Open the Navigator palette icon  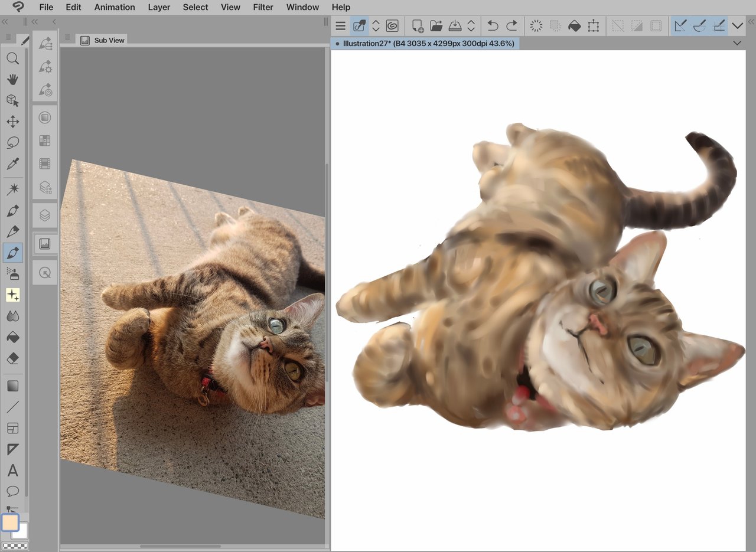point(45,273)
